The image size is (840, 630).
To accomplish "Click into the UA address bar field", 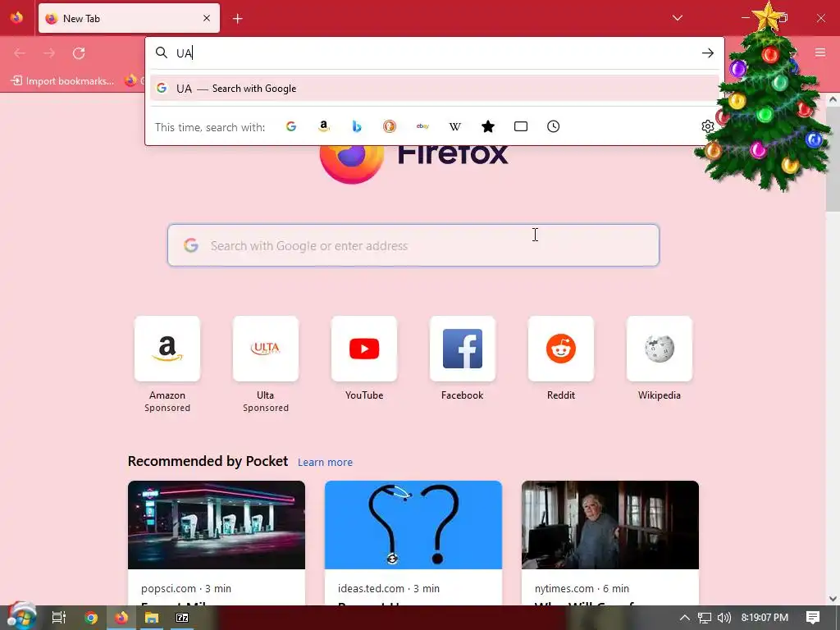I will (x=435, y=53).
